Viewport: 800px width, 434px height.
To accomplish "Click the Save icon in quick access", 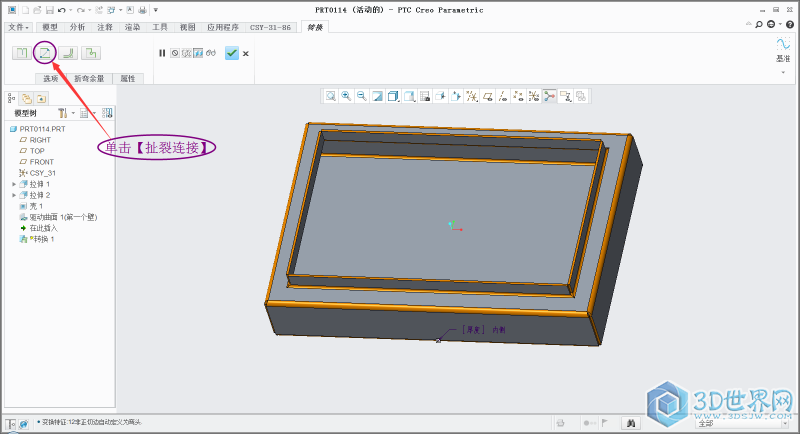I will (49, 10).
